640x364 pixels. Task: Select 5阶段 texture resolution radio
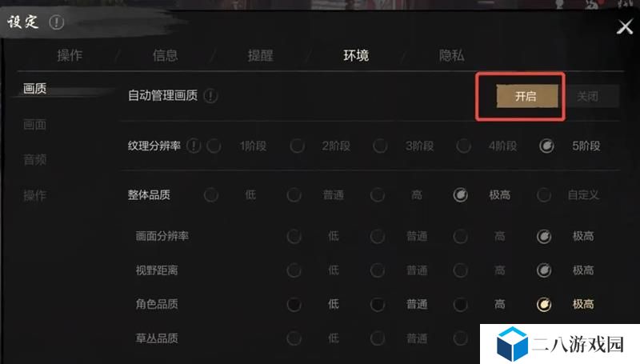[546, 146]
